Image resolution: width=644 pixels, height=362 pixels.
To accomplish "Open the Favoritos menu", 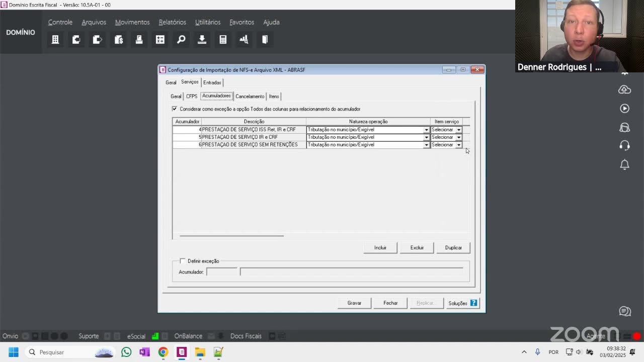I will coord(242,22).
